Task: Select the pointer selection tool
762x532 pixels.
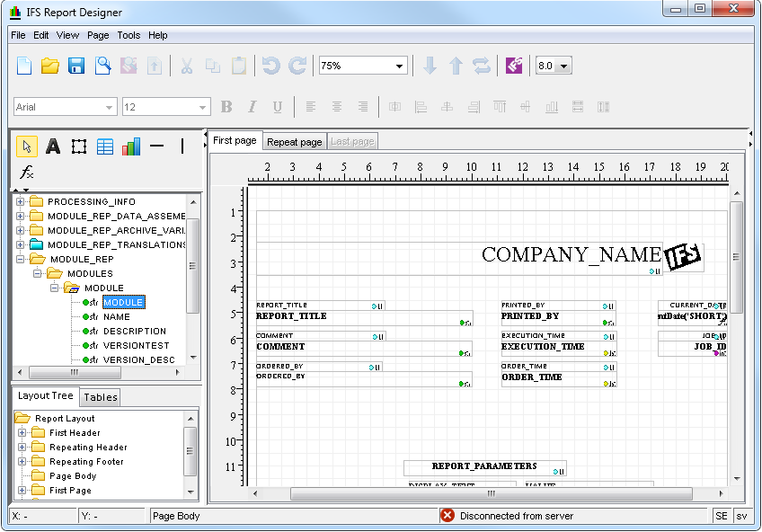Action: (x=27, y=146)
